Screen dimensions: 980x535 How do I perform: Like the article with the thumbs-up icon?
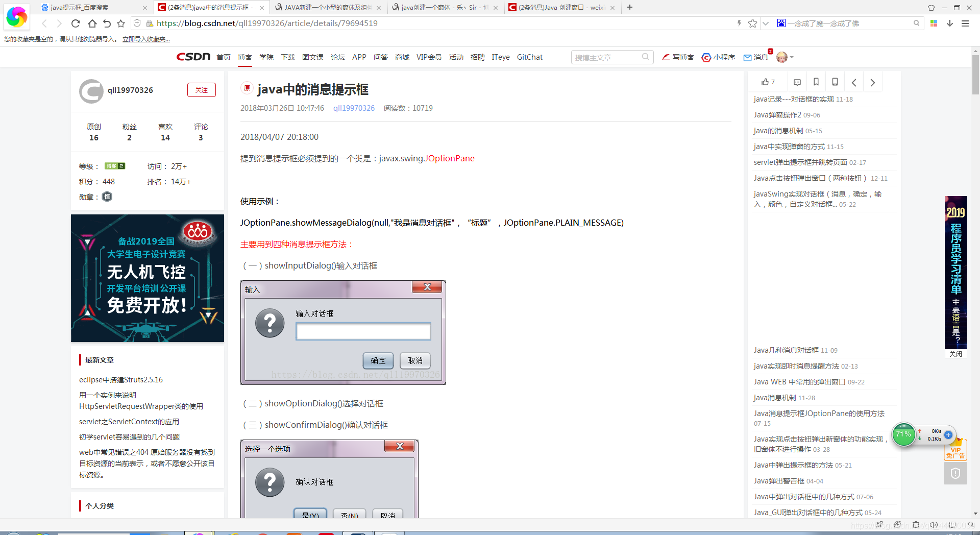click(767, 82)
